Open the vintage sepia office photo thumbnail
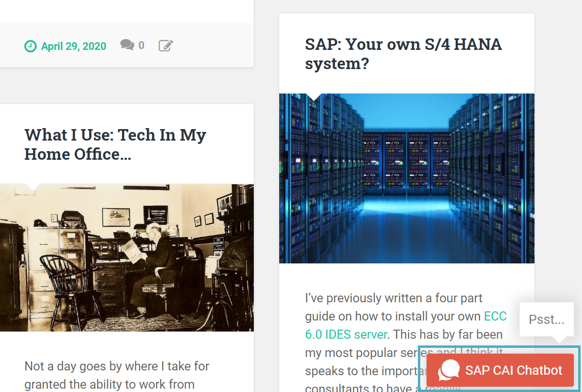The width and height of the screenshot is (582, 392). click(127, 258)
